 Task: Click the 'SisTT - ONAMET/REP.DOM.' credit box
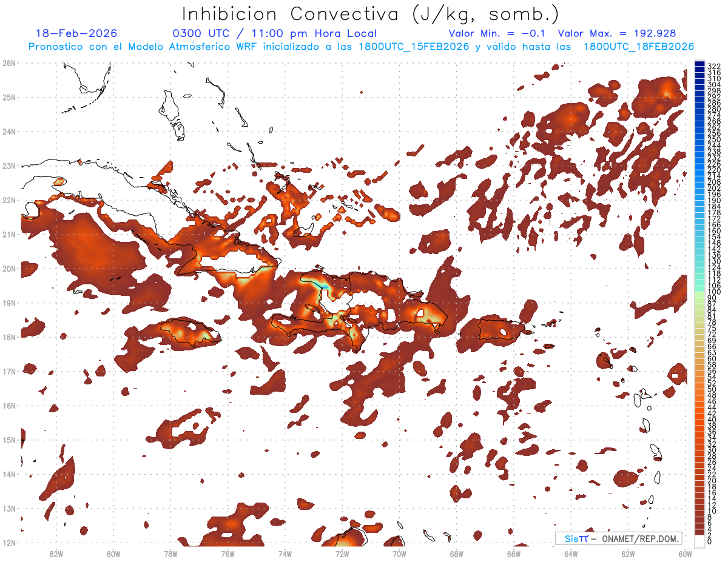[x=619, y=538]
